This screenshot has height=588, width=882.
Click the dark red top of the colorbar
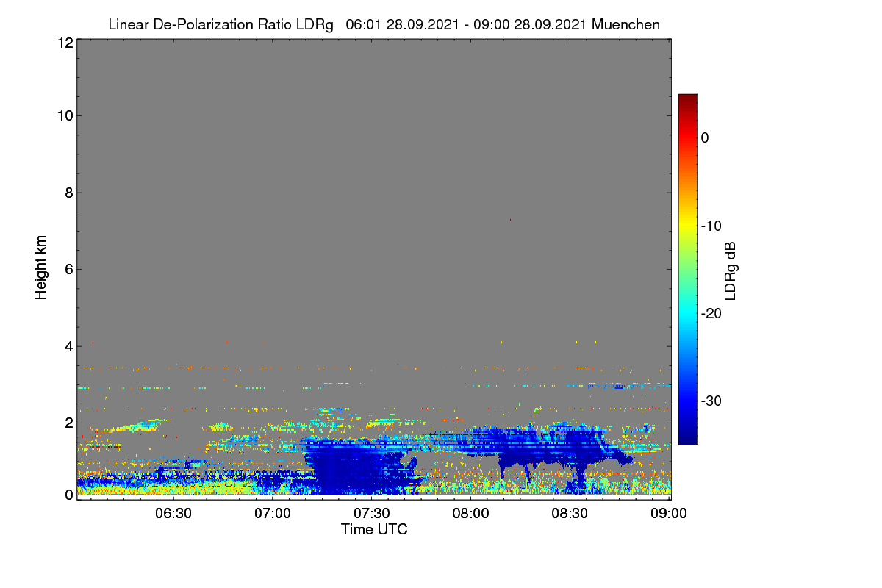pos(687,99)
